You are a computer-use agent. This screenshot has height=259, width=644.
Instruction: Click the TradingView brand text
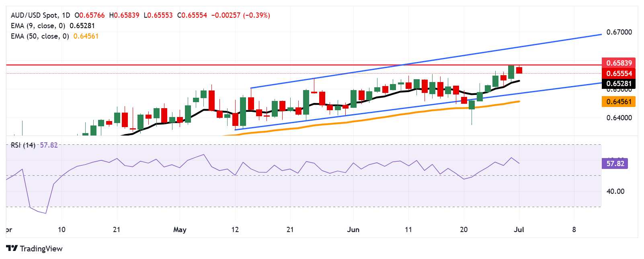pyautogui.click(x=41, y=249)
